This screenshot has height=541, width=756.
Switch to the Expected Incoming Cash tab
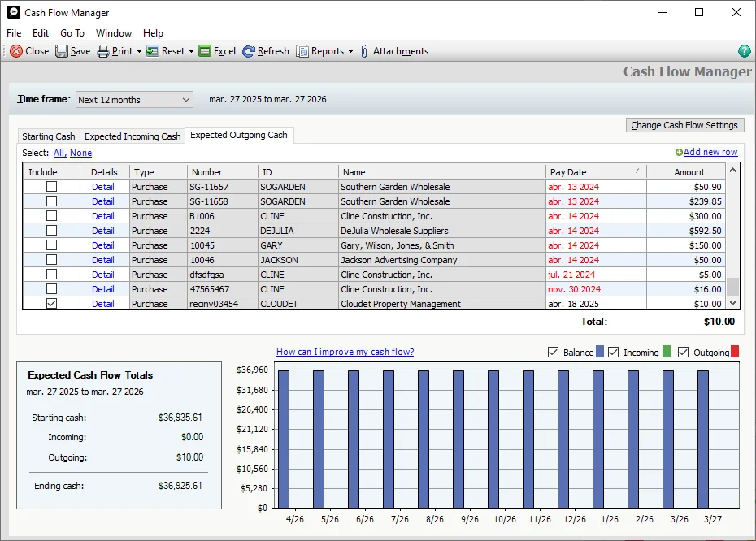[133, 136]
